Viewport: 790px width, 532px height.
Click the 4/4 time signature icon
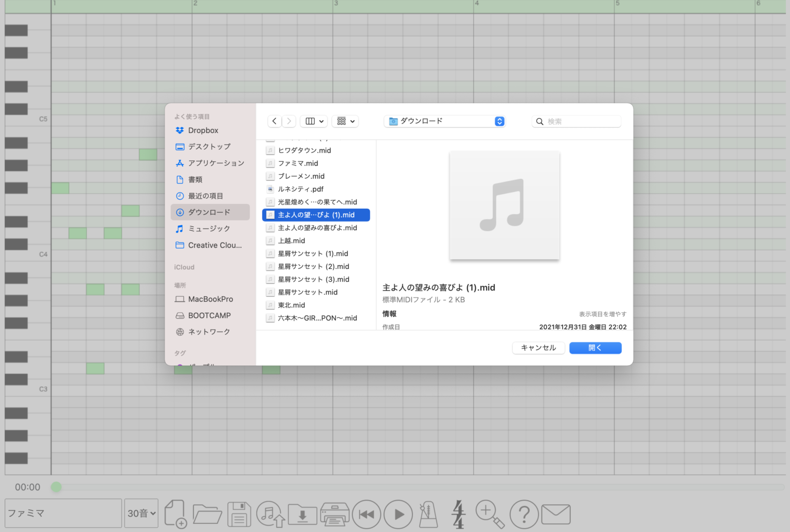(458, 514)
